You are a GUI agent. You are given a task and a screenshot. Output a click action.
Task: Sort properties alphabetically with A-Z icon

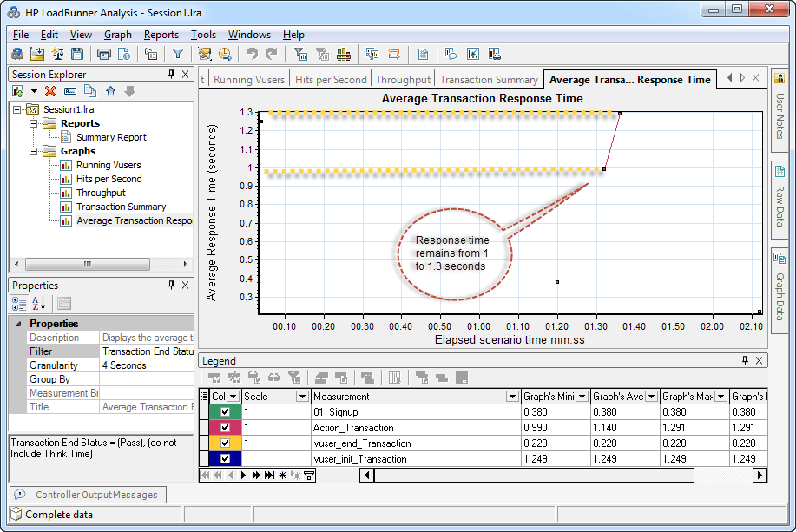pyautogui.click(x=39, y=303)
